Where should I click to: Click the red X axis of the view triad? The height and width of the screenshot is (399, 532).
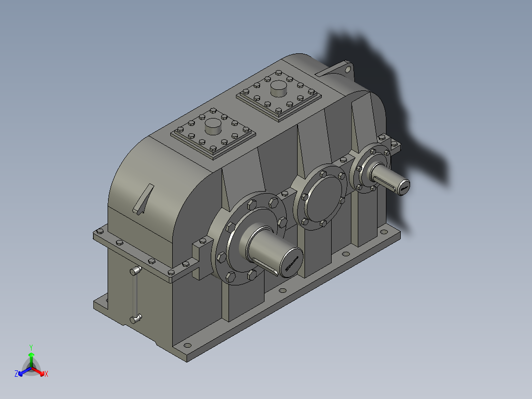coord(38,371)
